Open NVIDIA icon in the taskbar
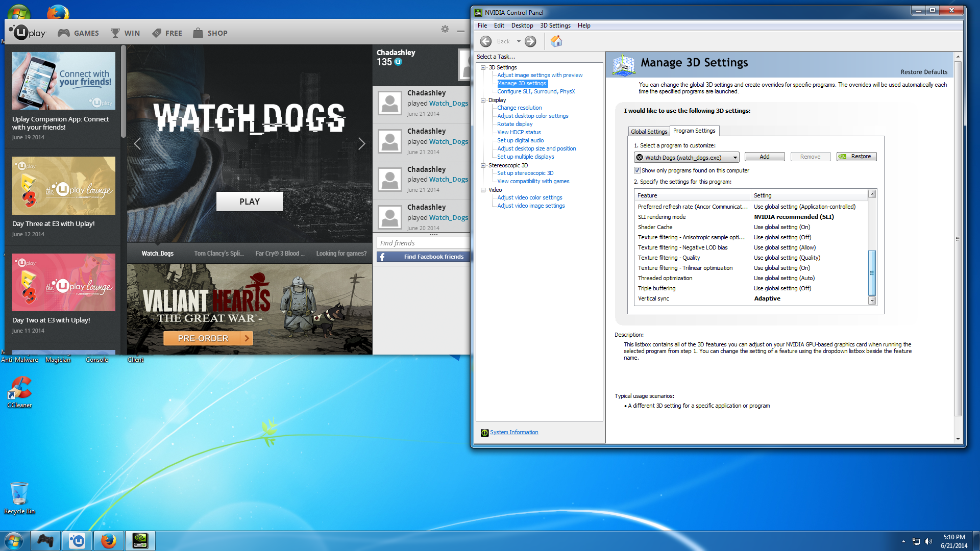 click(140, 541)
